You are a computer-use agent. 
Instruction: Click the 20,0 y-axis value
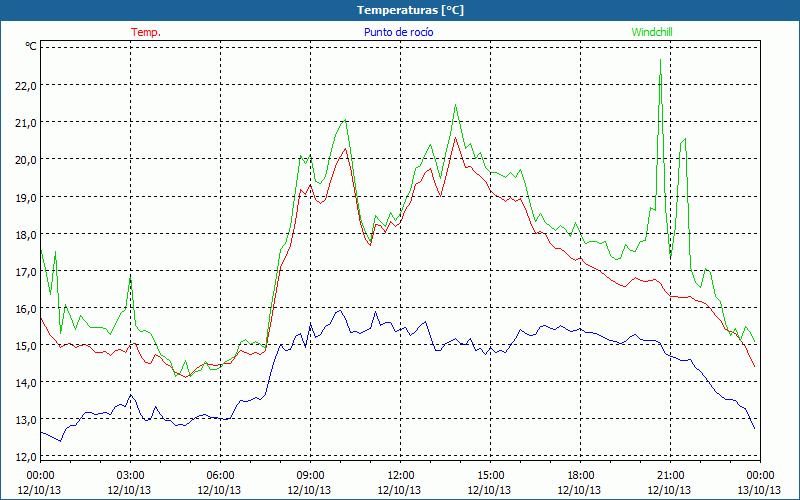point(26,160)
